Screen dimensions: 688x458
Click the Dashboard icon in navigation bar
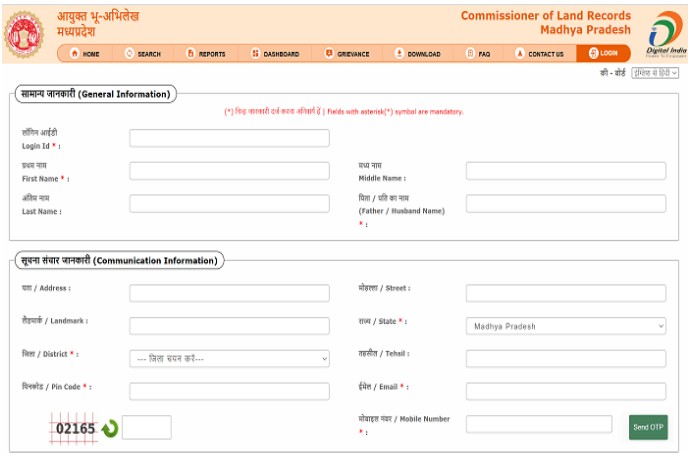click(x=255, y=54)
